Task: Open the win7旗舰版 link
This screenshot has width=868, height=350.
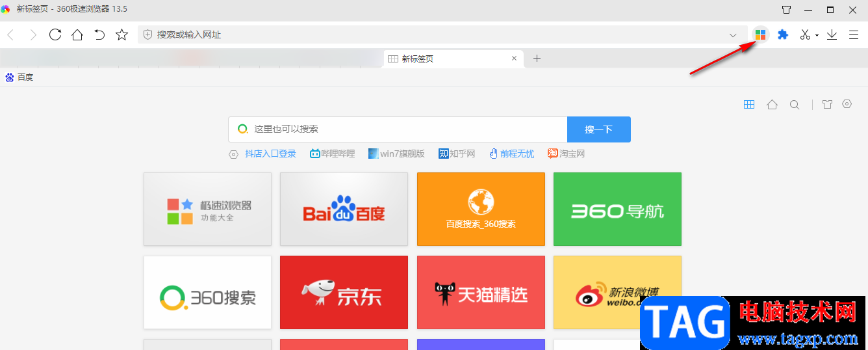Action: (x=396, y=154)
